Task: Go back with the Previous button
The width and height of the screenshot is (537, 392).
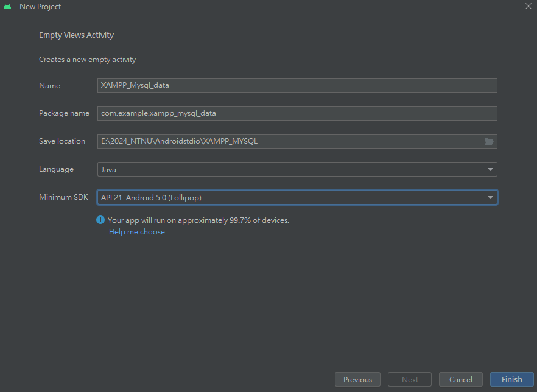Action: point(357,379)
